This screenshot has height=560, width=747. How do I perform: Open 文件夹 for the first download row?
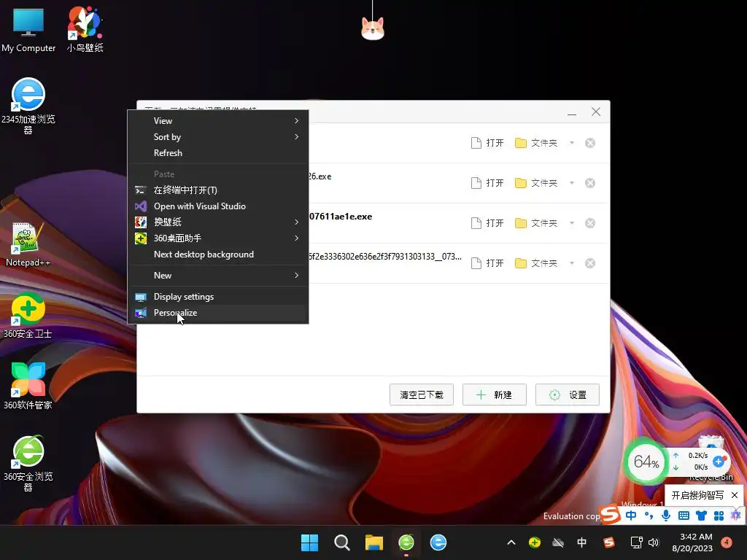[x=536, y=143]
